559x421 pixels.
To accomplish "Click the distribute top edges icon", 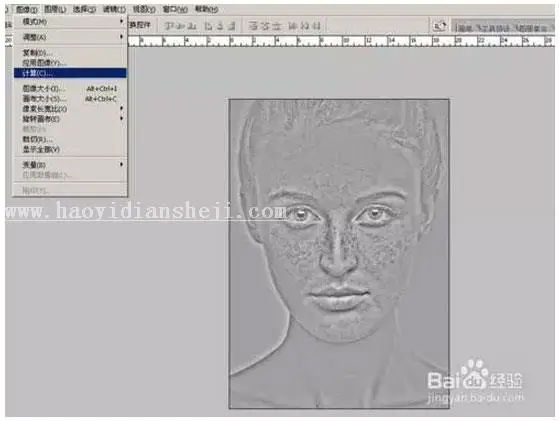I will [x=253, y=26].
